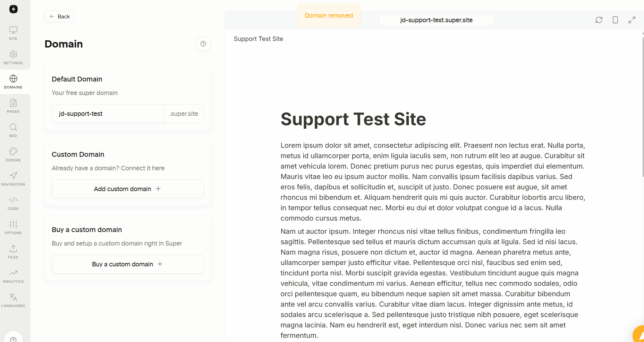The height and width of the screenshot is (342, 644).
Task: Open the Code panel
Action: [x=13, y=203]
